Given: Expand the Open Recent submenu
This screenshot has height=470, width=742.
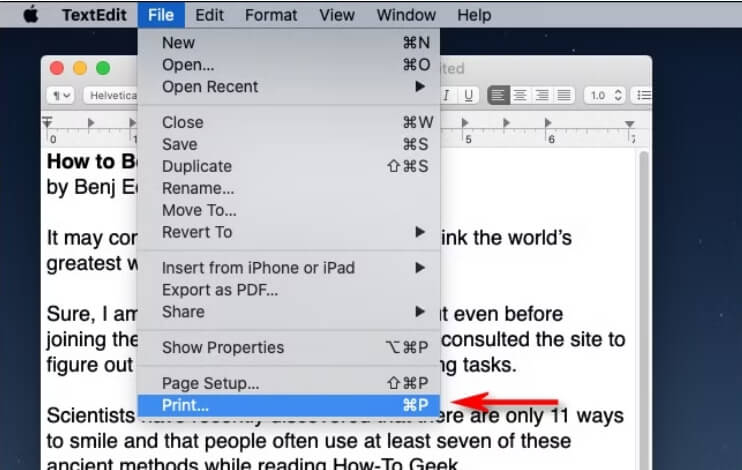Looking at the screenshot, I should click(x=289, y=87).
